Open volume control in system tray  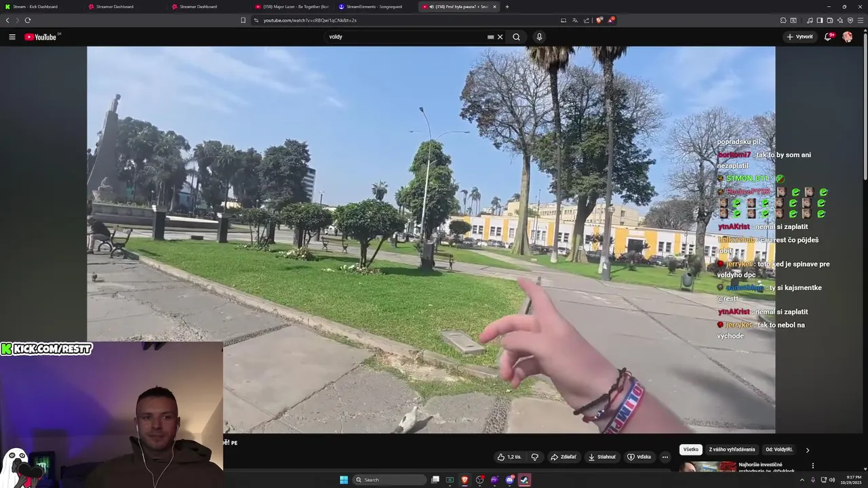[832, 480]
